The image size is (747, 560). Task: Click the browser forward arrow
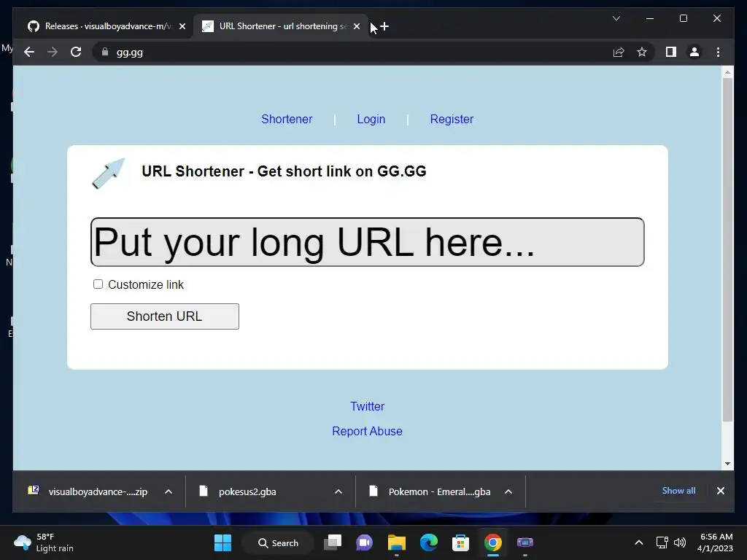(x=53, y=52)
